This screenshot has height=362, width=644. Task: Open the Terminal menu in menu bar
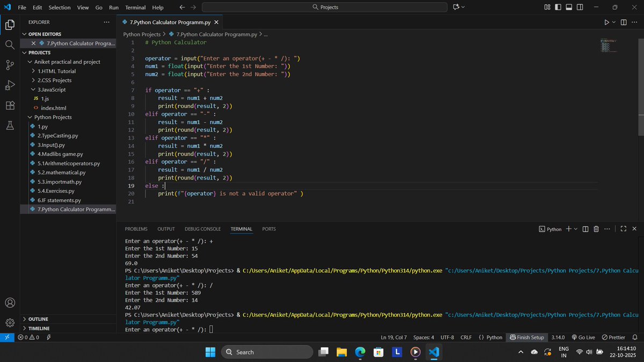tap(135, 8)
